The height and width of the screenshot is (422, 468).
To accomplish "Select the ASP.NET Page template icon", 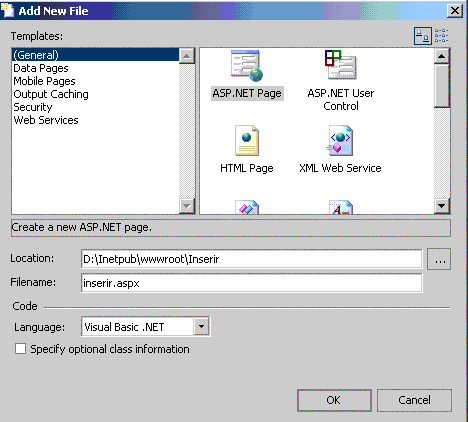I will 247,66.
